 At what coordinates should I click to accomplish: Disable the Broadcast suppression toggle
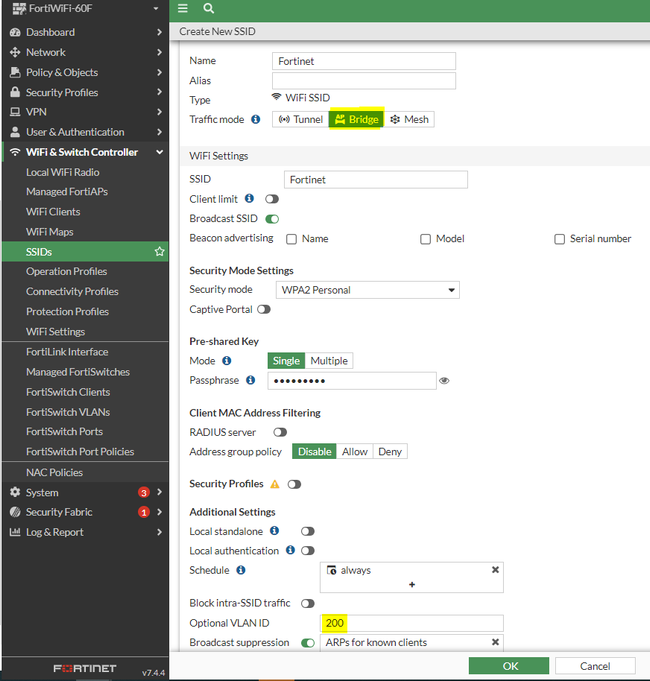point(308,643)
